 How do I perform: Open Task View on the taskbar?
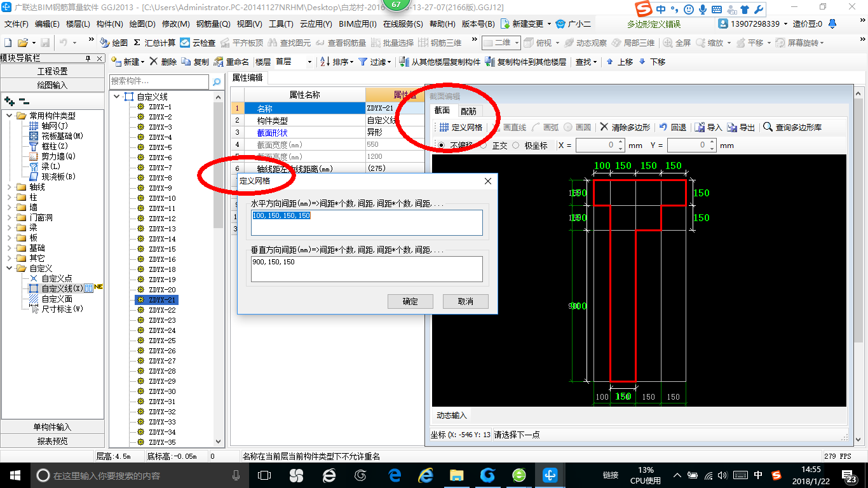(x=264, y=475)
